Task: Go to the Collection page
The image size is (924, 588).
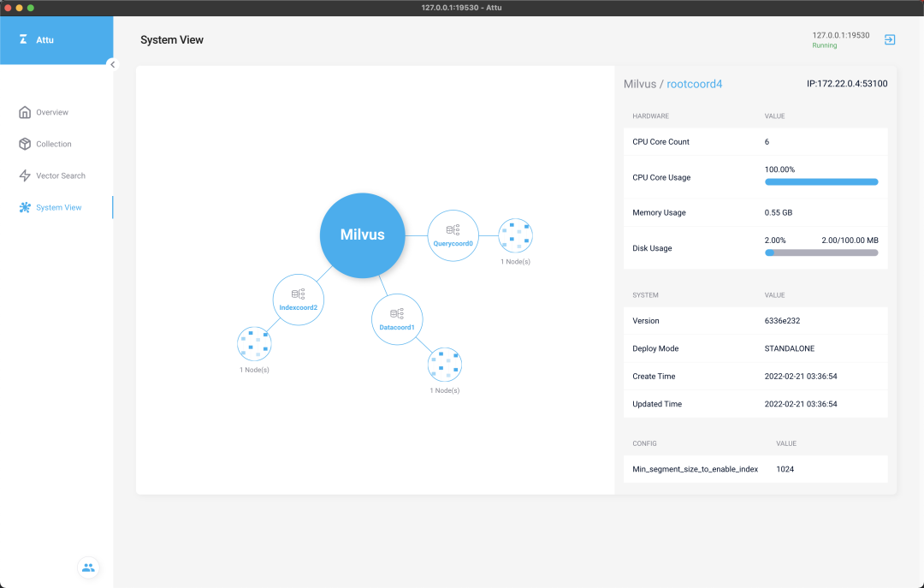Action: click(x=54, y=144)
